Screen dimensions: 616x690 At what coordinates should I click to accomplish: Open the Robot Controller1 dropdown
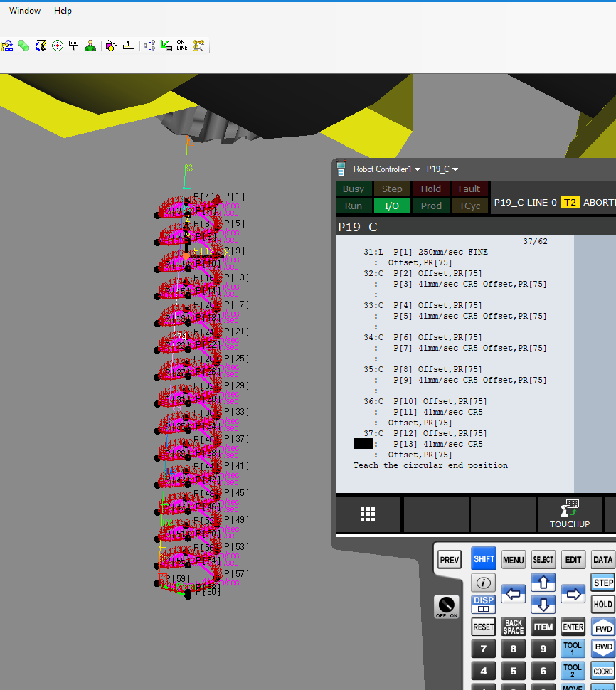(x=386, y=169)
